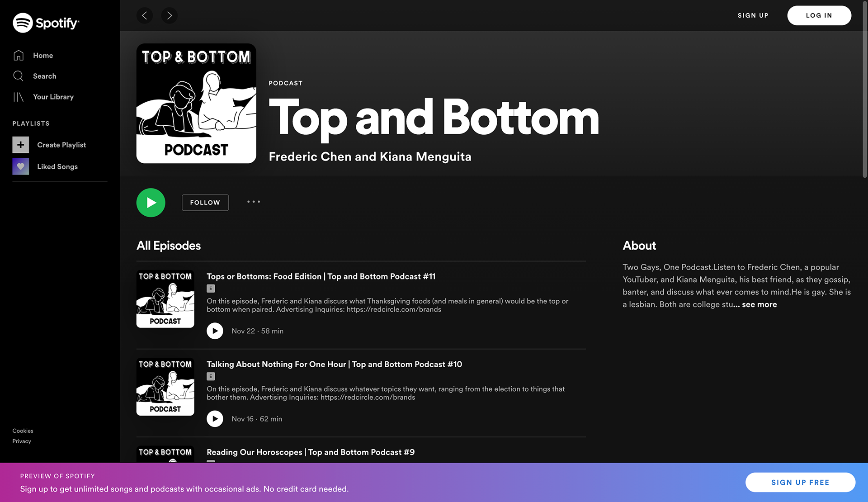Follow the Top and Bottom podcast
868x502 pixels.
pos(205,203)
